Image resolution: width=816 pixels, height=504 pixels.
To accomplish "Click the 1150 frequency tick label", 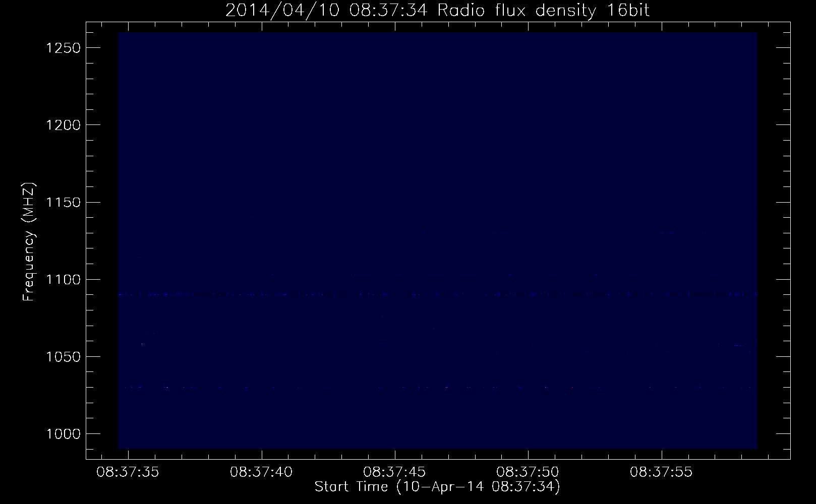I will click(x=63, y=202).
